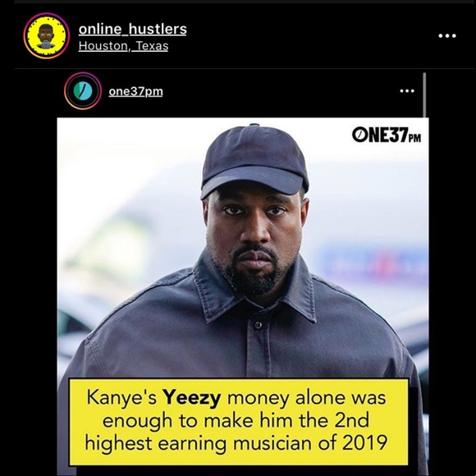Click the word Kanye's in the caption
Viewport: 476px width, 476px height.
(x=121, y=398)
